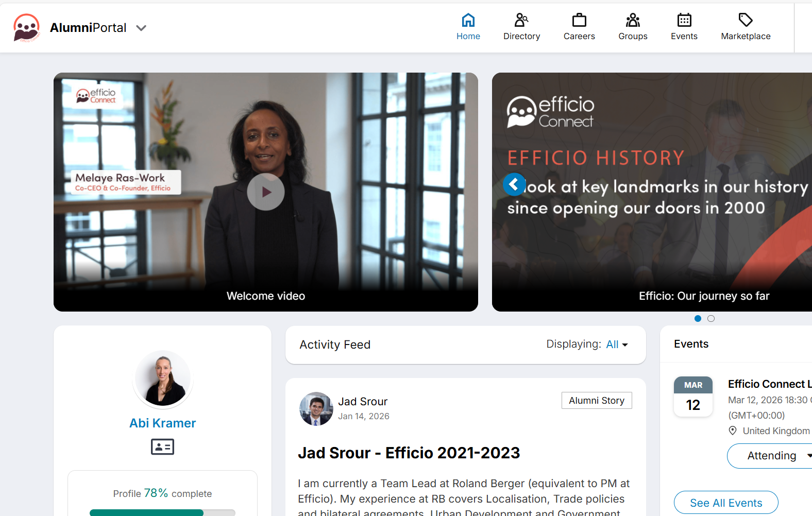Click the See All Events button

pyautogui.click(x=726, y=503)
